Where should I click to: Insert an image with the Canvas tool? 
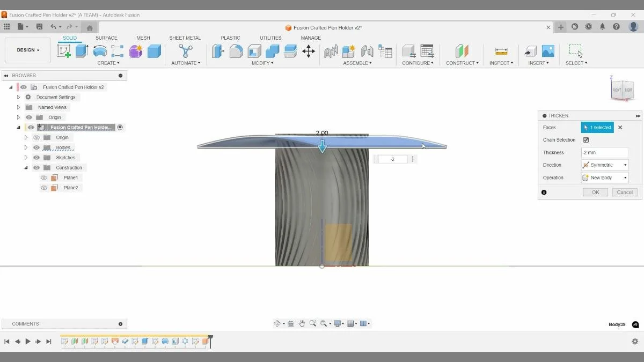coord(547,50)
